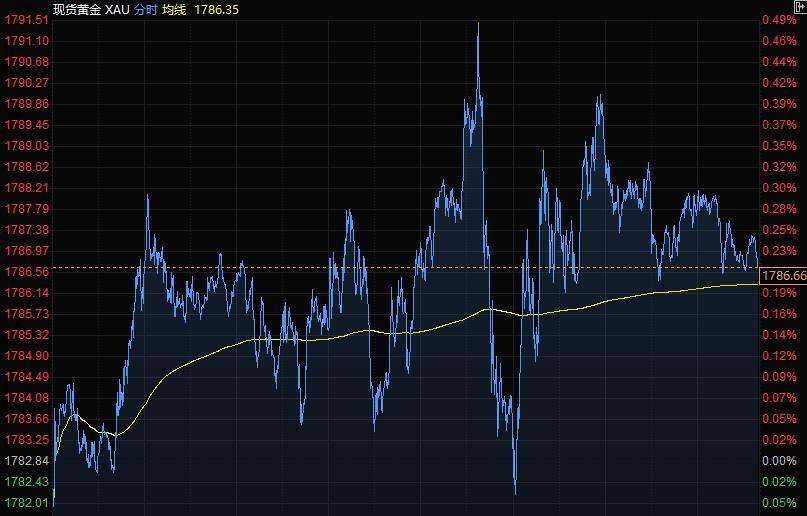Click the current price tag 1786.66
Screen dimensions: 807x516
click(x=783, y=275)
